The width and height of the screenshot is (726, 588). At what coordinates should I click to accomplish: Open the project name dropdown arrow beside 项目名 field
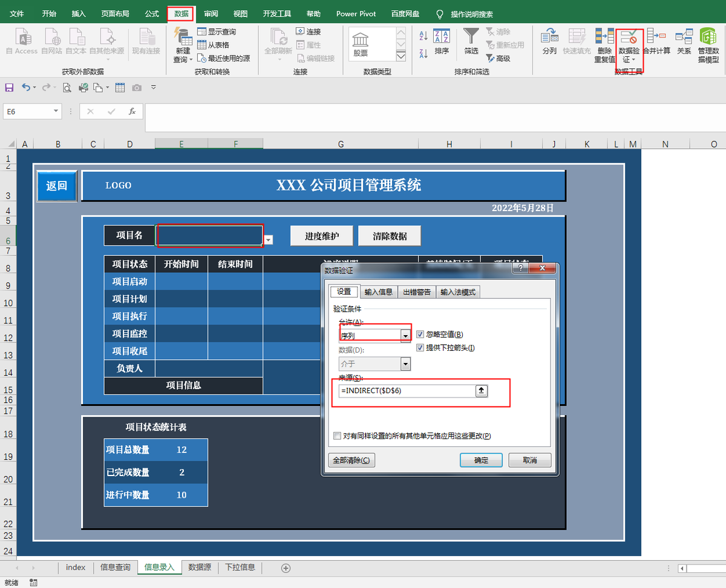(269, 240)
